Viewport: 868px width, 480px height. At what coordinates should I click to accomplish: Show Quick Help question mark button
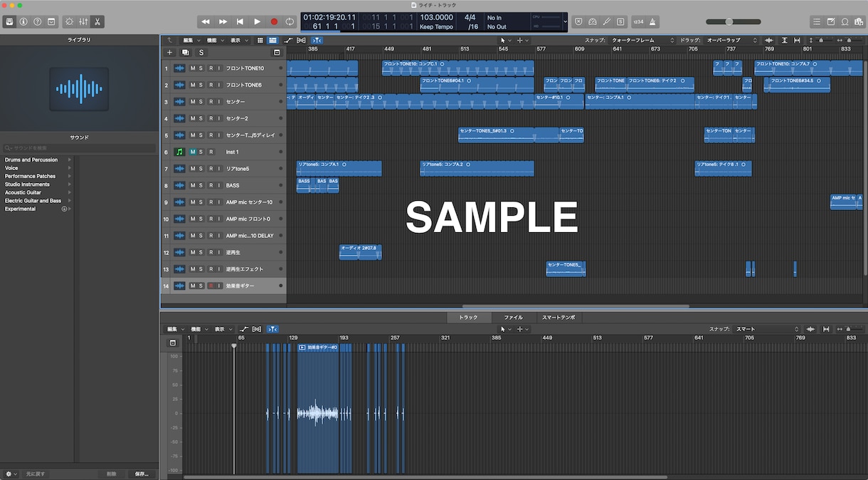pyautogui.click(x=38, y=21)
